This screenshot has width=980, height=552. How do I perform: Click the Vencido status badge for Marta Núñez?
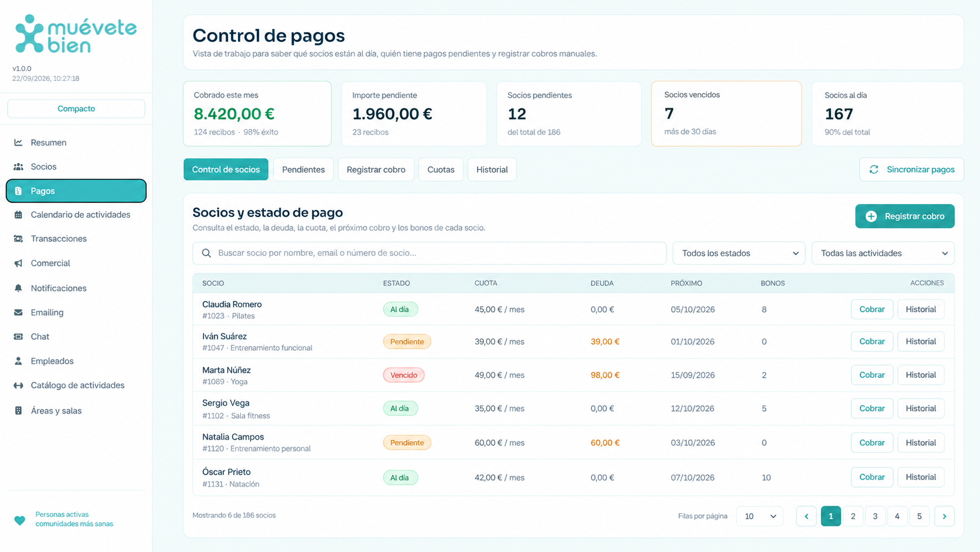click(x=404, y=375)
